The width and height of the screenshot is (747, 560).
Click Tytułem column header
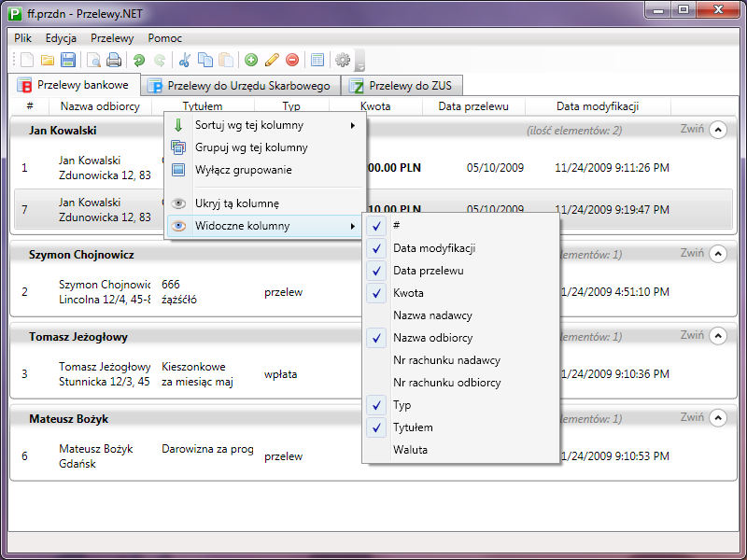(x=203, y=105)
